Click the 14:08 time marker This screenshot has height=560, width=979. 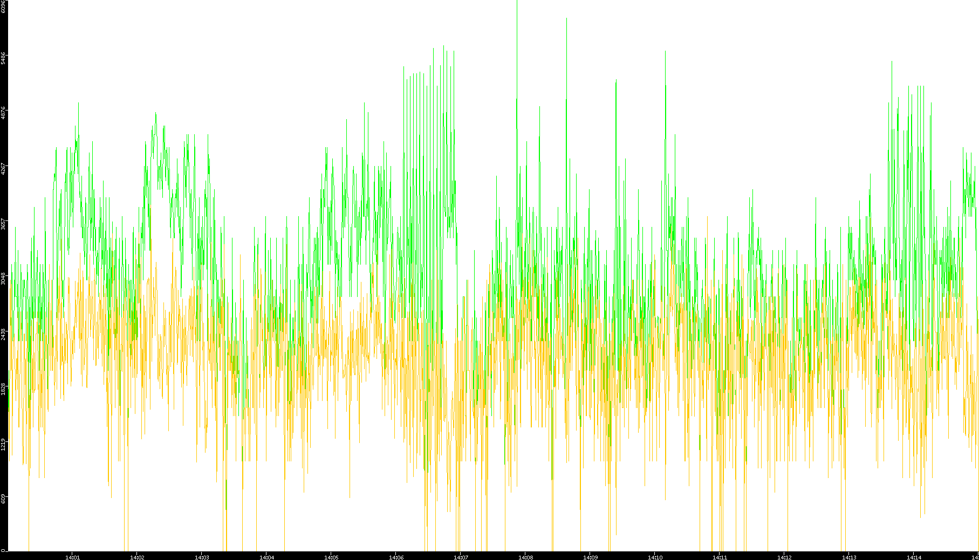click(525, 557)
